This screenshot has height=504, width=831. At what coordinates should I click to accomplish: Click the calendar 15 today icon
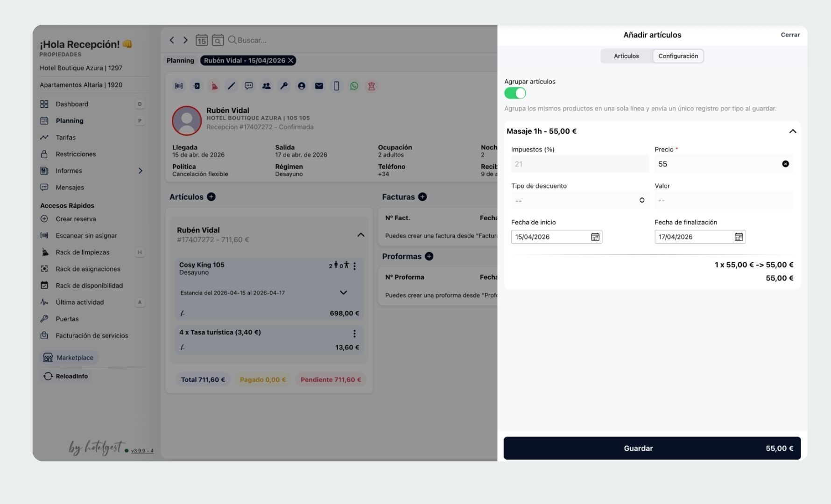(202, 40)
